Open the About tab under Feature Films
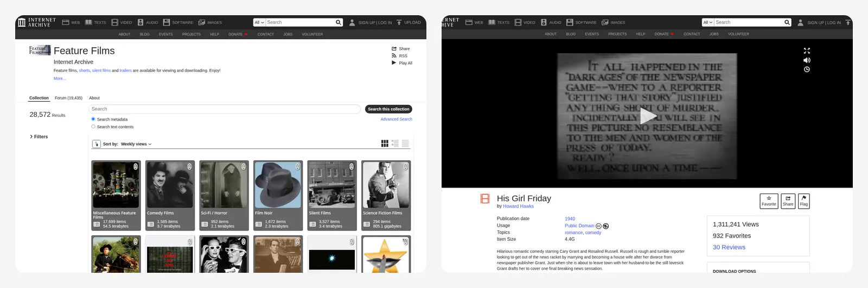 pyautogui.click(x=94, y=98)
